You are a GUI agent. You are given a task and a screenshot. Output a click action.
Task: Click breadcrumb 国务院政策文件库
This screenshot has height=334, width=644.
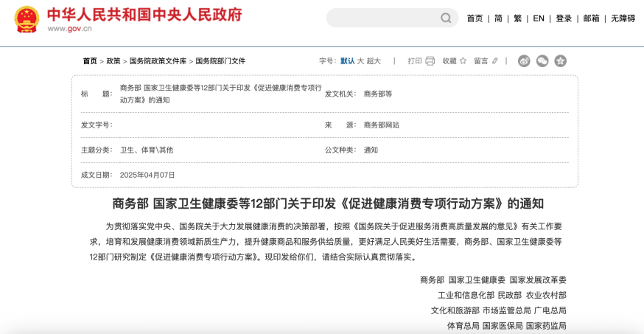click(158, 61)
